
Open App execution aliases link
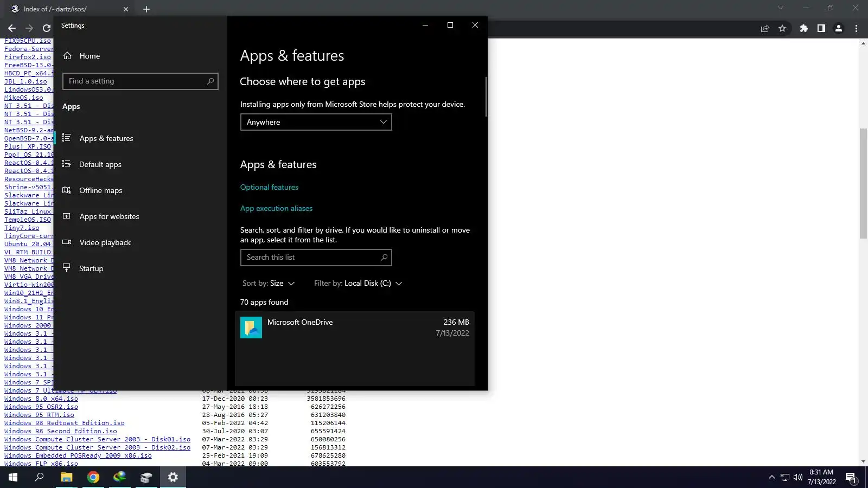point(276,208)
